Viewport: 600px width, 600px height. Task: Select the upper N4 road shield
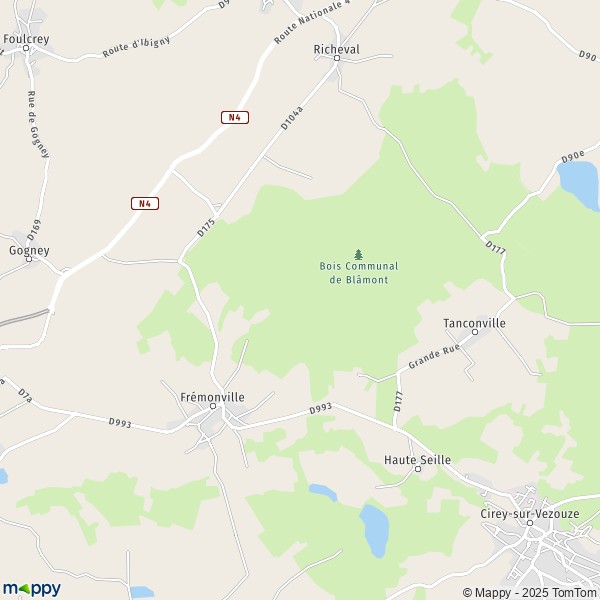235,117
